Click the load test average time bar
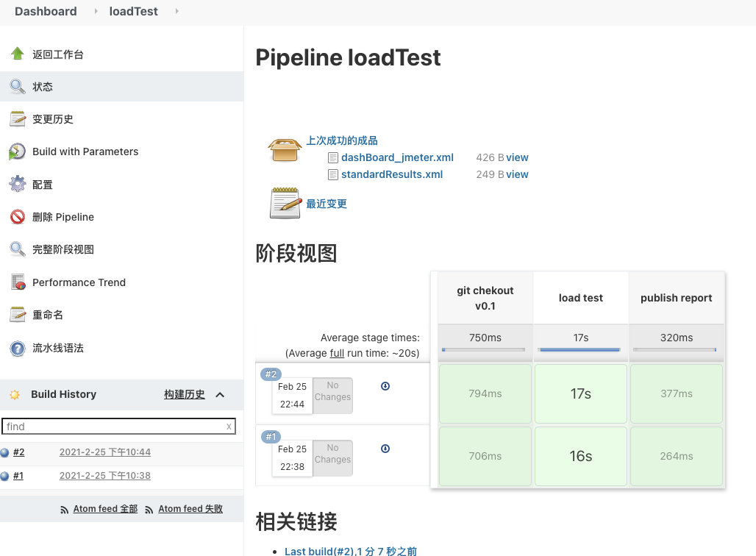This screenshot has width=756, height=556. [x=580, y=349]
